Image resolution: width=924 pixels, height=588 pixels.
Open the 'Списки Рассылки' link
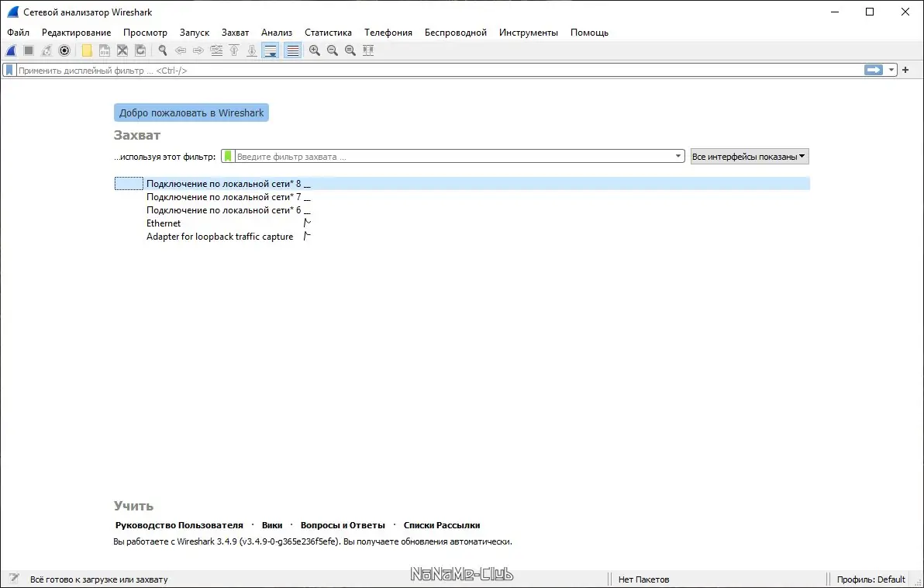point(442,525)
